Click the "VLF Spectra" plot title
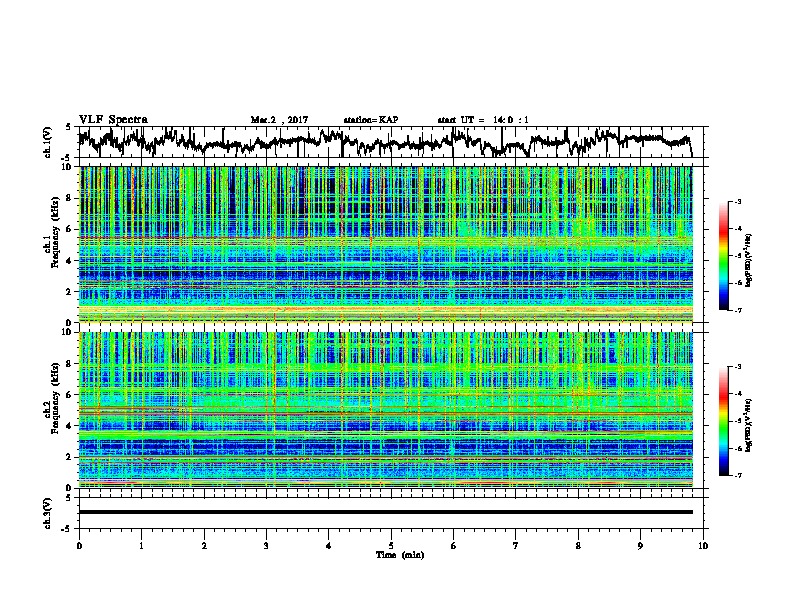This screenshot has width=792, height=612. point(113,120)
